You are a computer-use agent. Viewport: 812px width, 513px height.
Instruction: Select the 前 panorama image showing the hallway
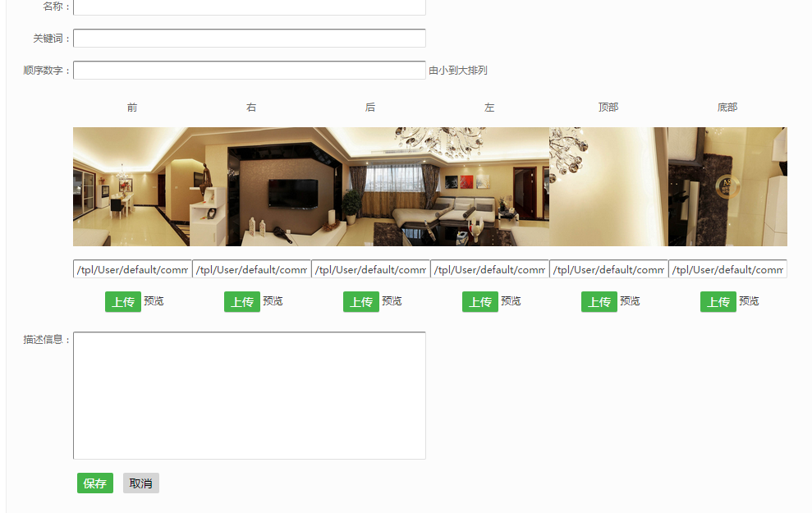pos(132,187)
